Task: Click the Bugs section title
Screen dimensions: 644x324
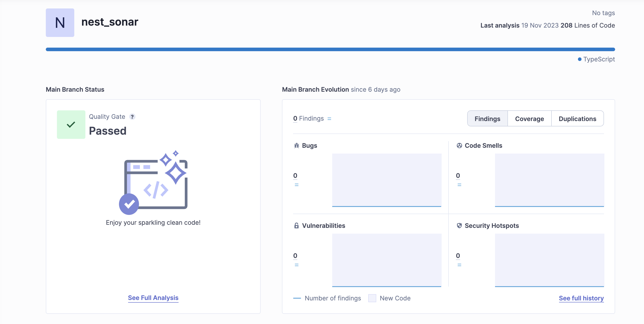Action: tap(310, 146)
